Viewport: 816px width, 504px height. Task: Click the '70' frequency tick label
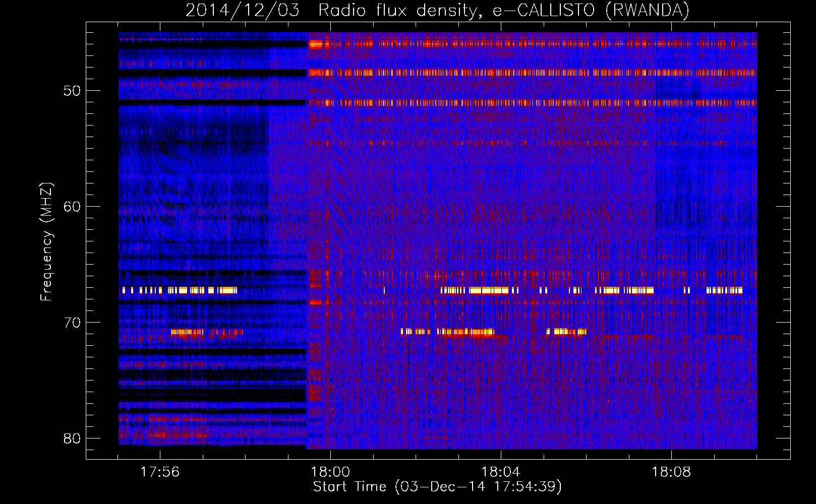click(72, 323)
